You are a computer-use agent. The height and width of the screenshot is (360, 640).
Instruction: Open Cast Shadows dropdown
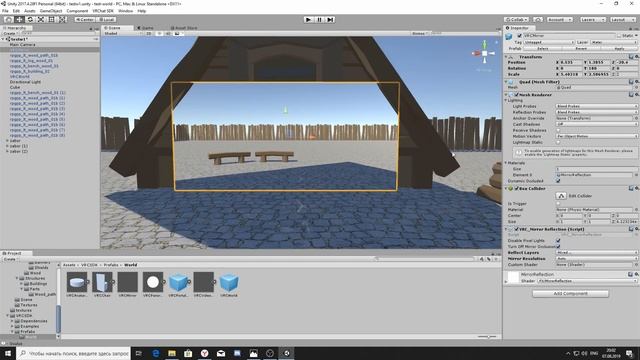pyautogui.click(x=596, y=124)
